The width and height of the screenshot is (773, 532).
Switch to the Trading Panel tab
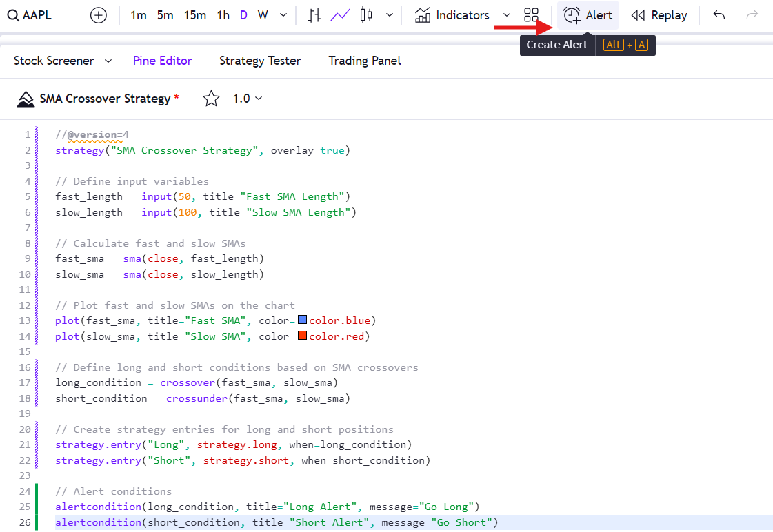pyautogui.click(x=364, y=61)
